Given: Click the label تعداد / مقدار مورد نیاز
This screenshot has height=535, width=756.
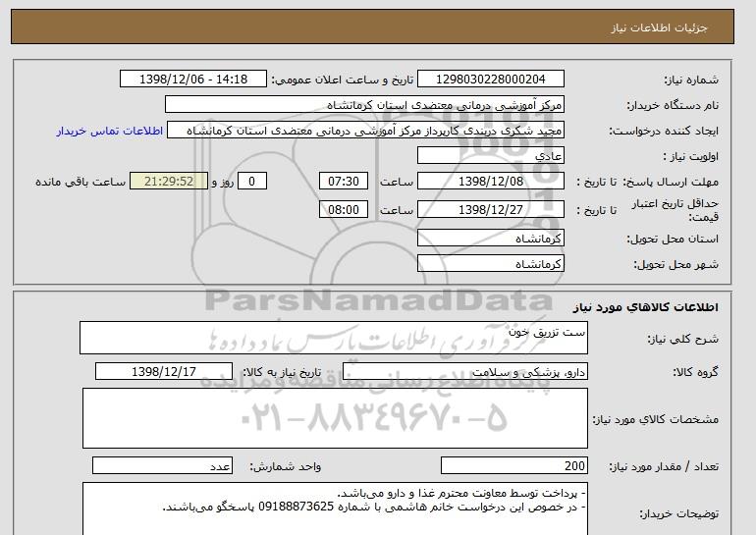Looking at the screenshot, I should (664, 466).
